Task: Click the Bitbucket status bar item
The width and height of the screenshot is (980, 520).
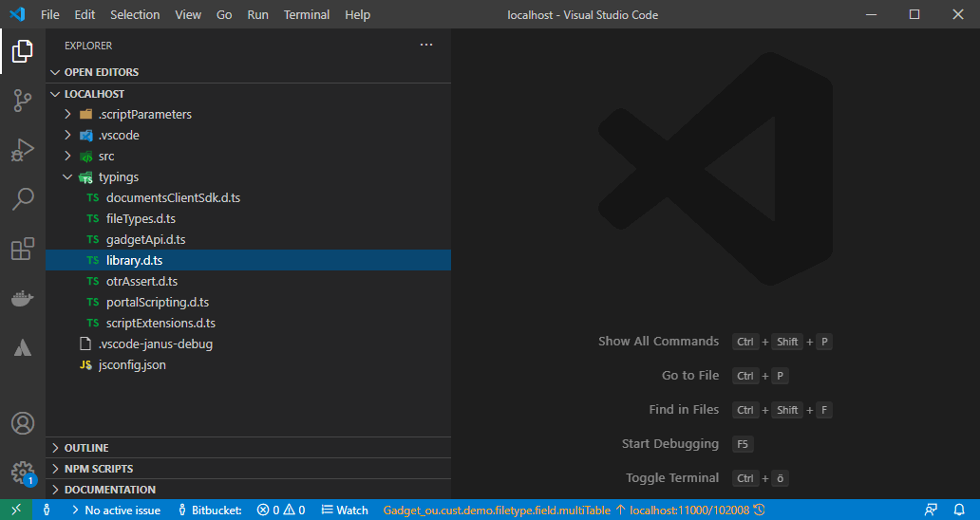Action: tap(210, 510)
